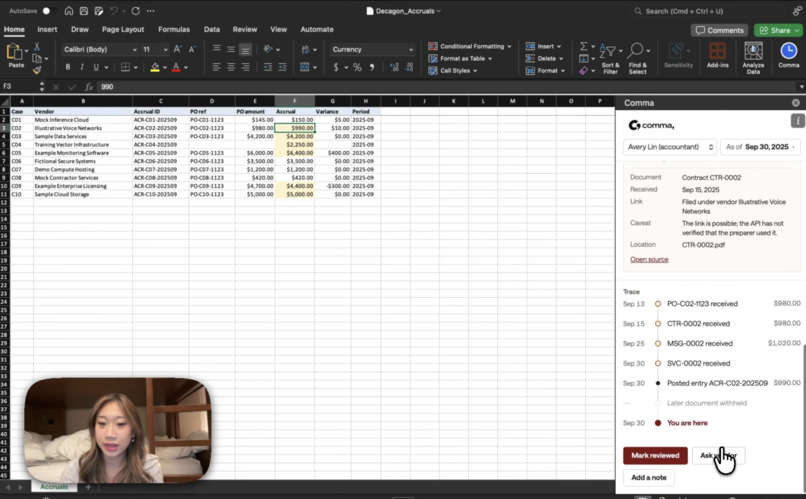Viewport: 806px width, 499px height.
Task: Expand Conditional Formatting menu
Action: [x=470, y=46]
